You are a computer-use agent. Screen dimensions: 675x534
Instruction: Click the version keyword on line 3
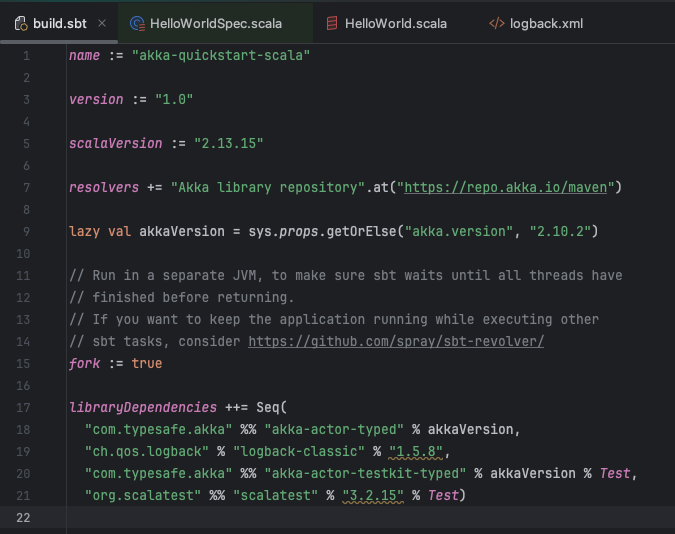coord(96,99)
